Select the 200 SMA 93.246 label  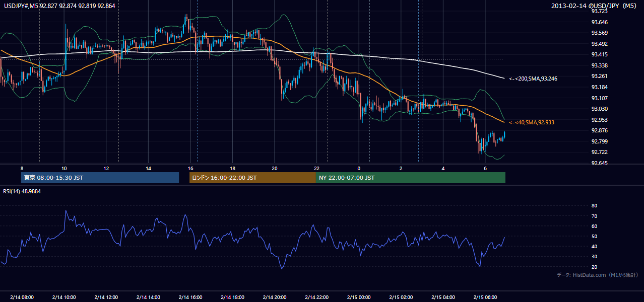pos(533,79)
